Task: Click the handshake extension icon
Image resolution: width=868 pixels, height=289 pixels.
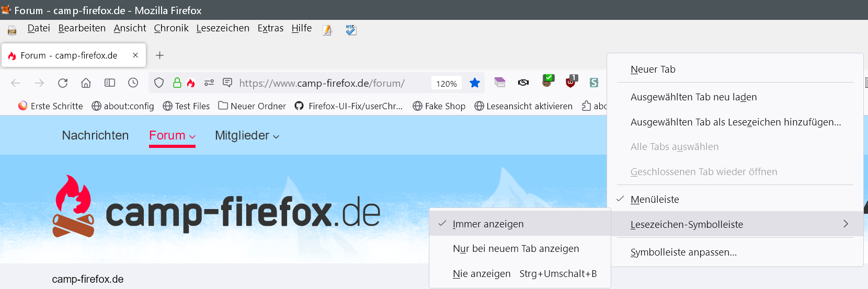Action: pos(523,82)
